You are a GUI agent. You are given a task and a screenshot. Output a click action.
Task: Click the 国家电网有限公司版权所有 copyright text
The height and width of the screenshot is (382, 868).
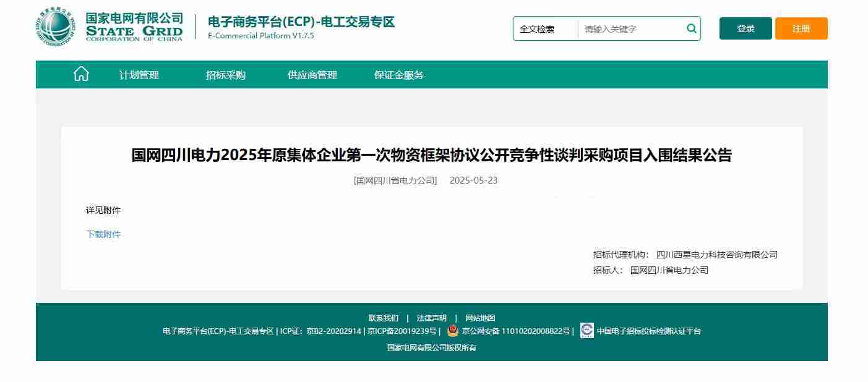tap(432, 348)
